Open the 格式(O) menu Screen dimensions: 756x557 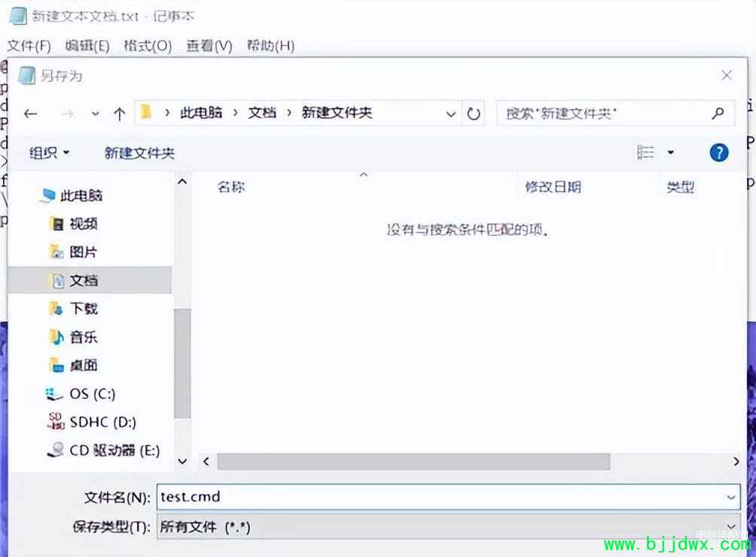[146, 46]
